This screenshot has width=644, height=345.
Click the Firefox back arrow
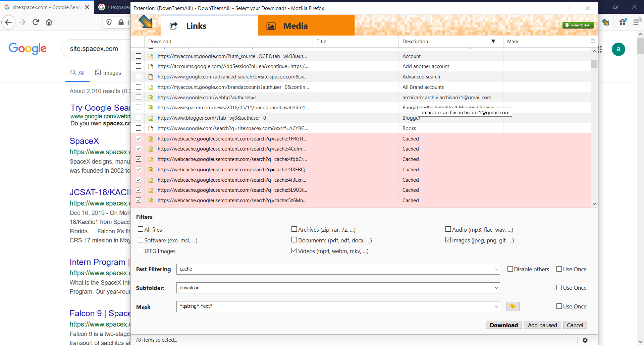tap(8, 22)
